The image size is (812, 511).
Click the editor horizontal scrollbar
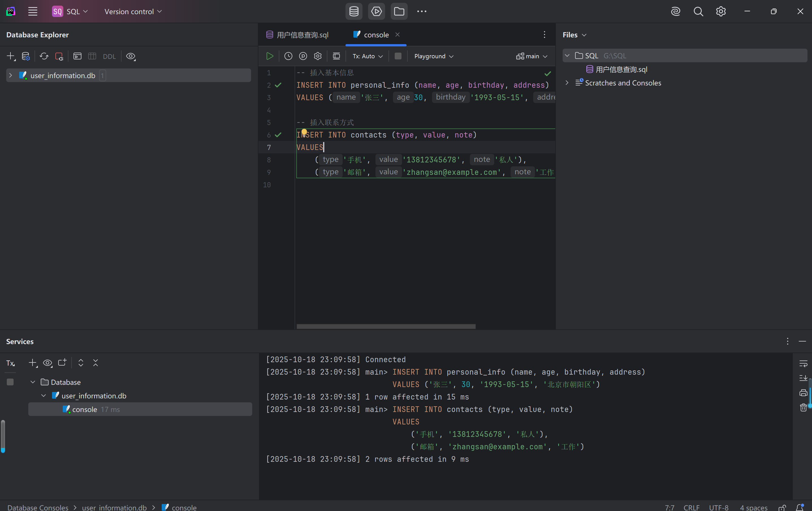386,327
